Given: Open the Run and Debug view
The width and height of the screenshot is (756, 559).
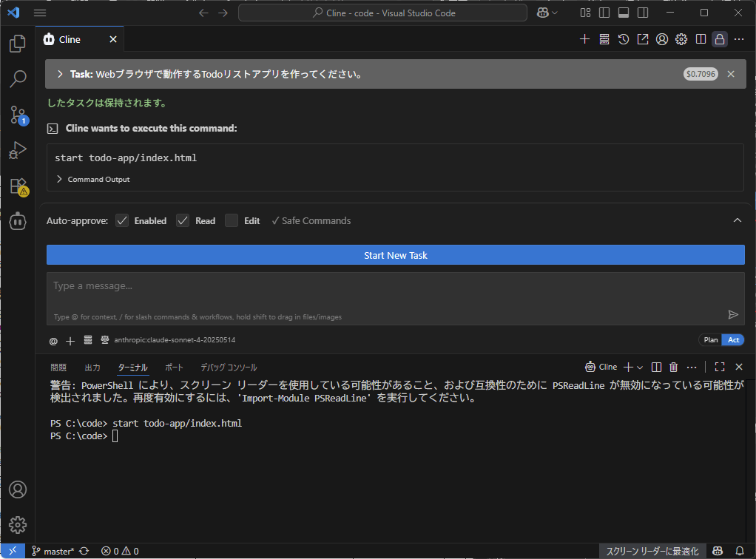Looking at the screenshot, I should (x=18, y=150).
